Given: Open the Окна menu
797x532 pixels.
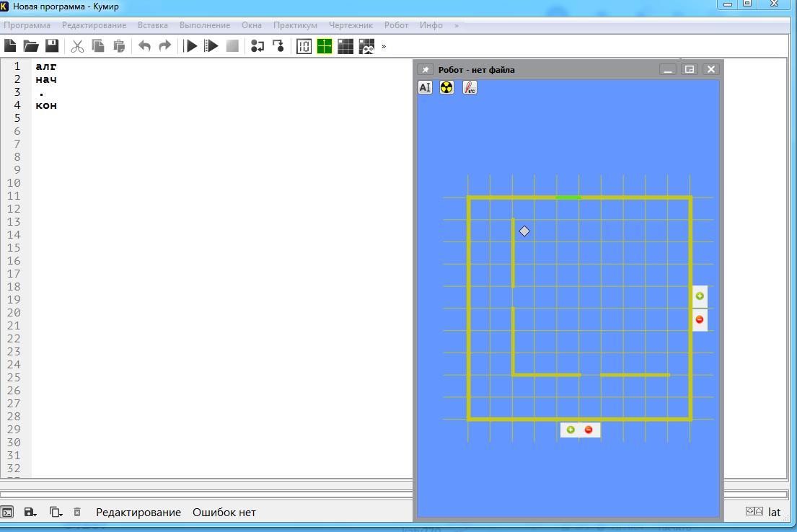Looking at the screenshot, I should pyautogui.click(x=252, y=25).
